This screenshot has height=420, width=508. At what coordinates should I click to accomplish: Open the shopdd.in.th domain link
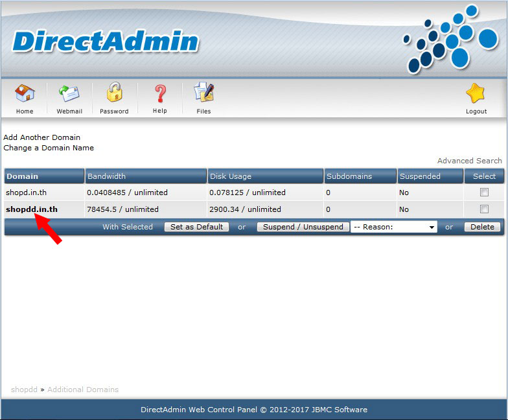pos(32,209)
